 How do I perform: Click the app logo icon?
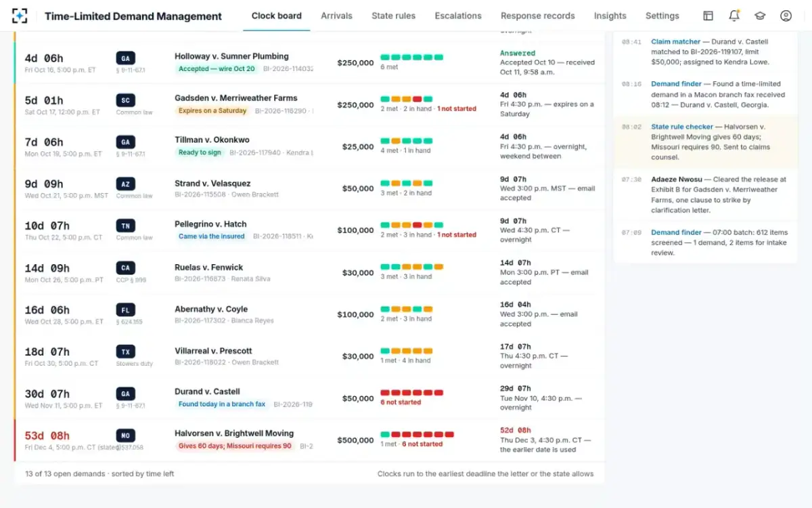coord(20,16)
